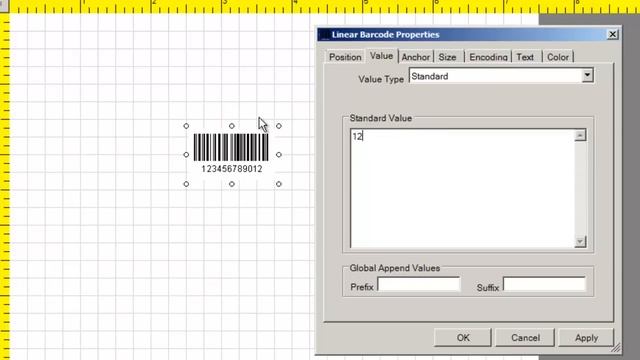This screenshot has height=360, width=640.
Task: Click the top-center barcode selection handle
Action: point(232,126)
